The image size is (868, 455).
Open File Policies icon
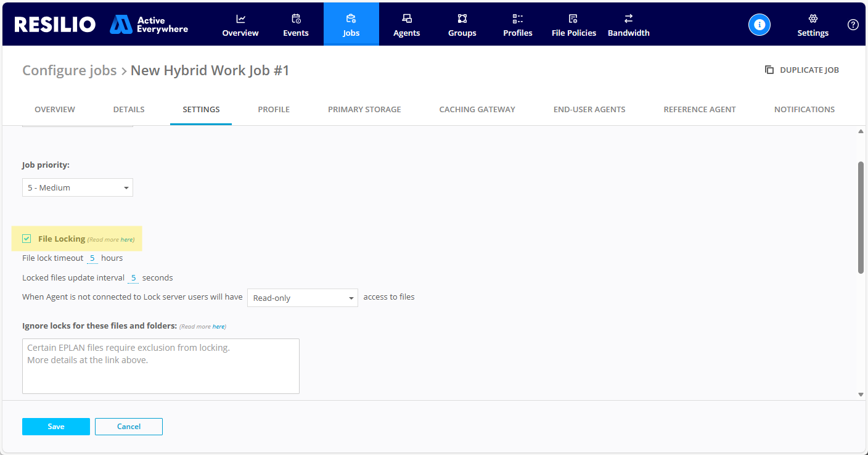coord(573,18)
